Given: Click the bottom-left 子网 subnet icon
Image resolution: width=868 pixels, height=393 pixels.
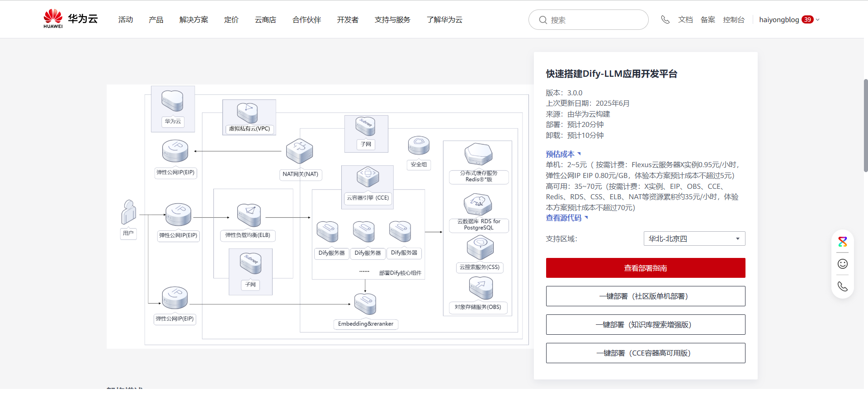Looking at the screenshot, I should click(250, 263).
